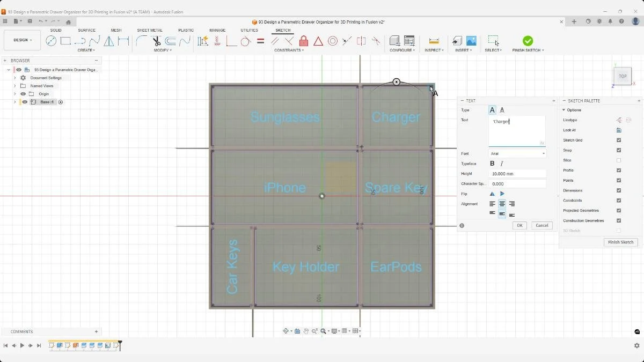Pick the 2-point Rectangle tool
Viewport: 644px width, 362px height.
65,41
